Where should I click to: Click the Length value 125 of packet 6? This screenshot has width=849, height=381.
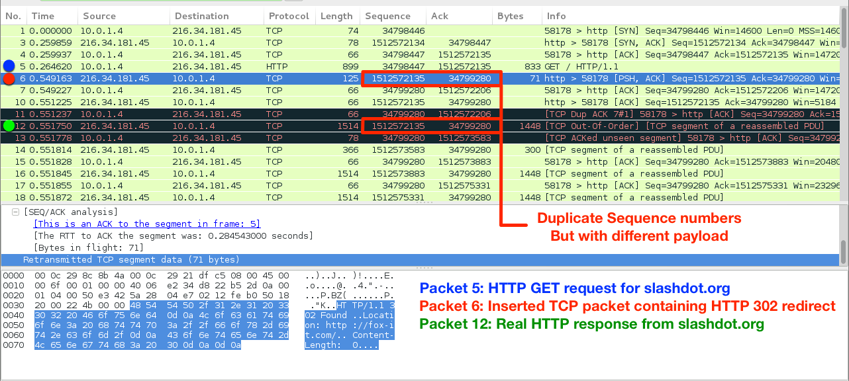tap(350, 78)
